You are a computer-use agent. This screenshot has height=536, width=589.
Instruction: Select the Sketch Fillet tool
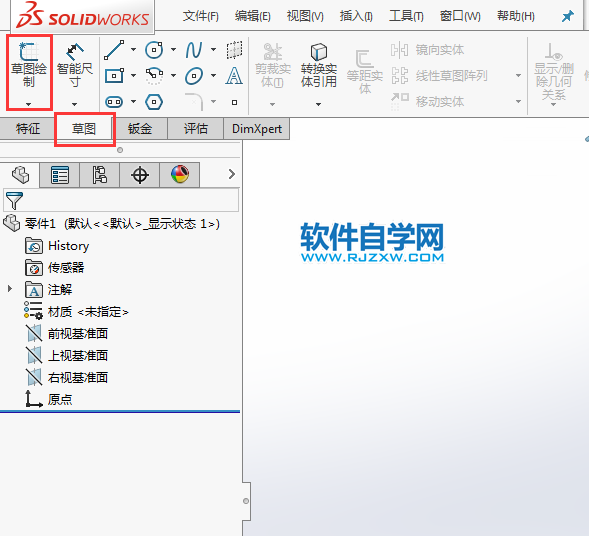[194, 101]
